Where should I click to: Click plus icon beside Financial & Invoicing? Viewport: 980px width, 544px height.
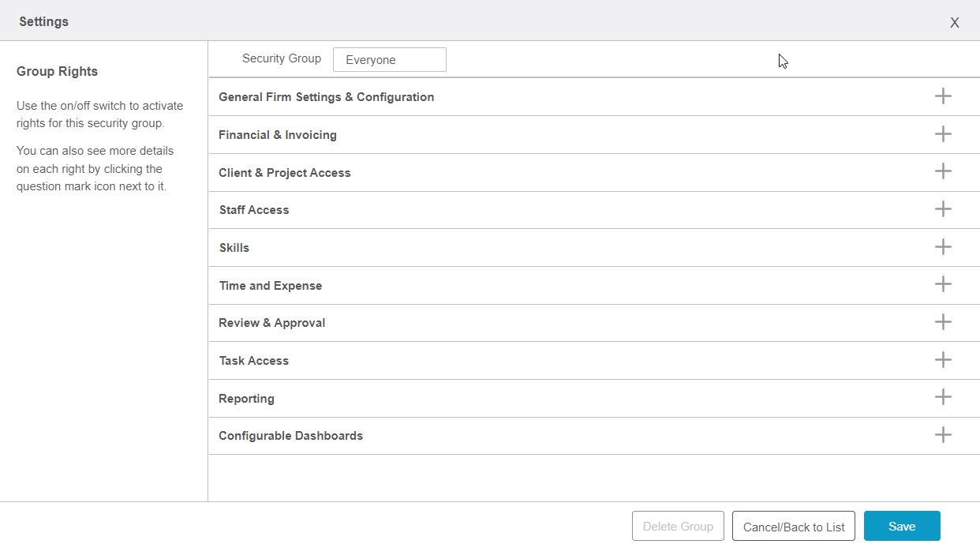click(943, 134)
